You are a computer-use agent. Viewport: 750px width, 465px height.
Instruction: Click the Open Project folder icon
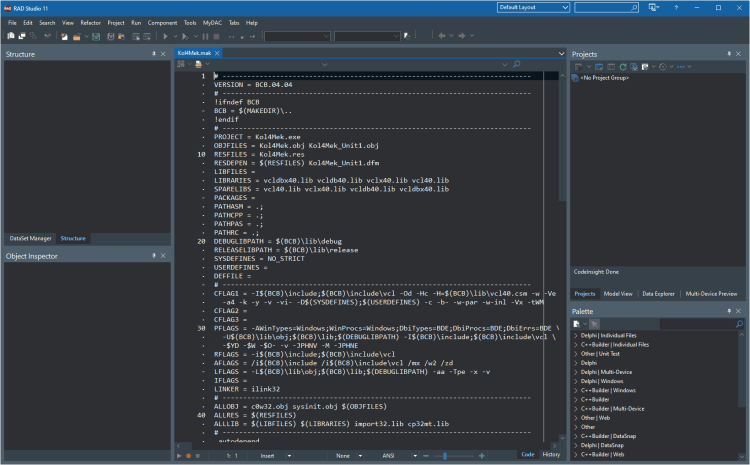(x=76, y=36)
